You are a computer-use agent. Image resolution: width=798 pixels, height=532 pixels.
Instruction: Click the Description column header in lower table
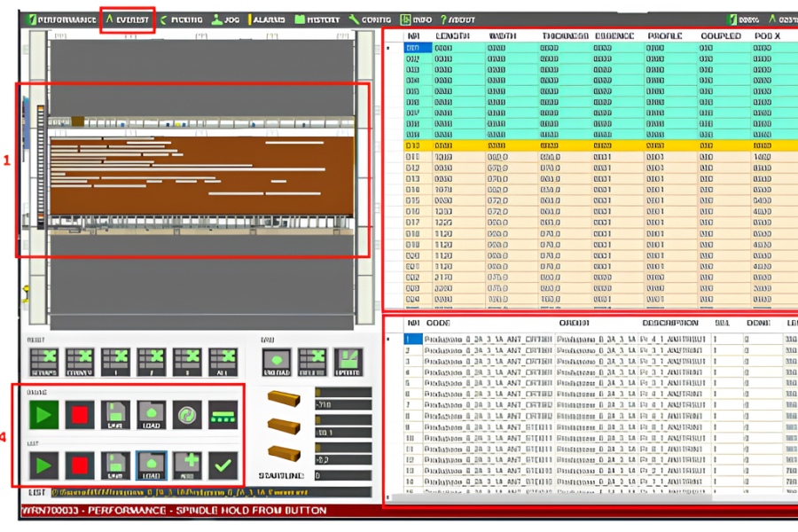[x=669, y=324]
